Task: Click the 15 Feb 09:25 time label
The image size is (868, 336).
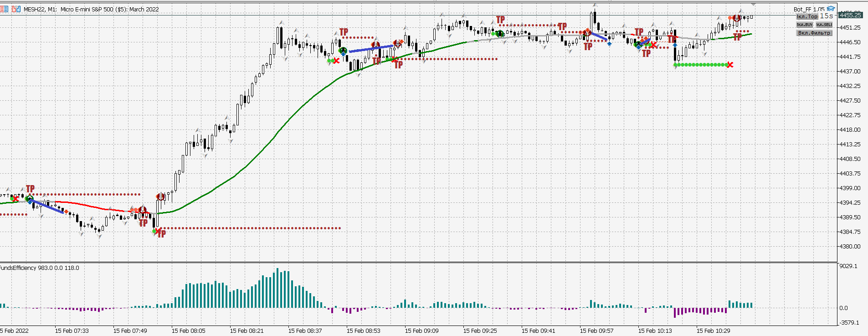Action: click(480, 331)
